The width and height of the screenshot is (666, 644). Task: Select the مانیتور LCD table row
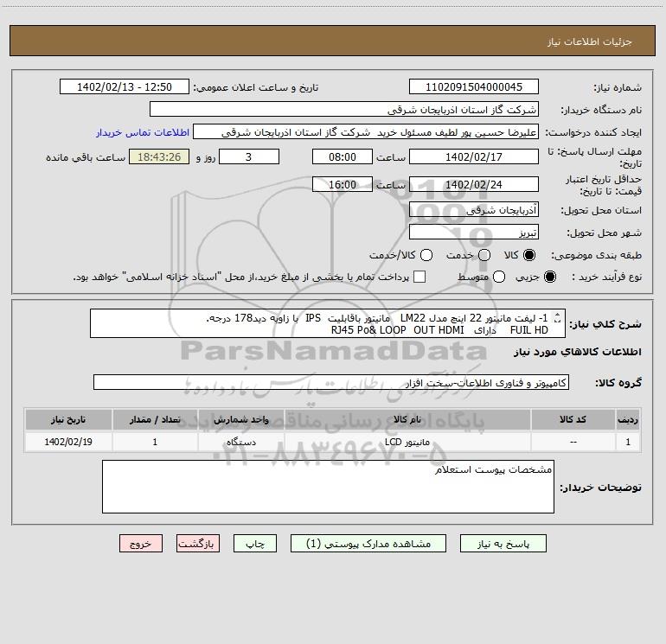tap(333, 442)
